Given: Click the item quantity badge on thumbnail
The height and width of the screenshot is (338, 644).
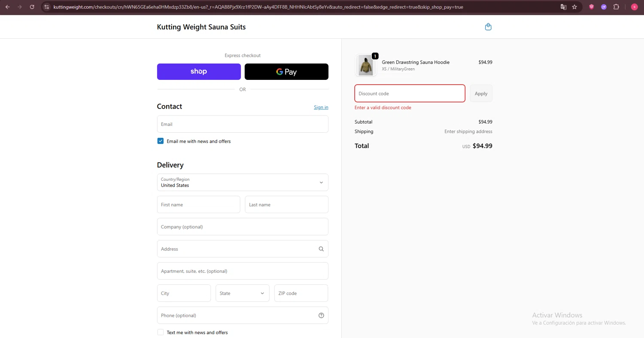Looking at the screenshot, I should click(375, 56).
